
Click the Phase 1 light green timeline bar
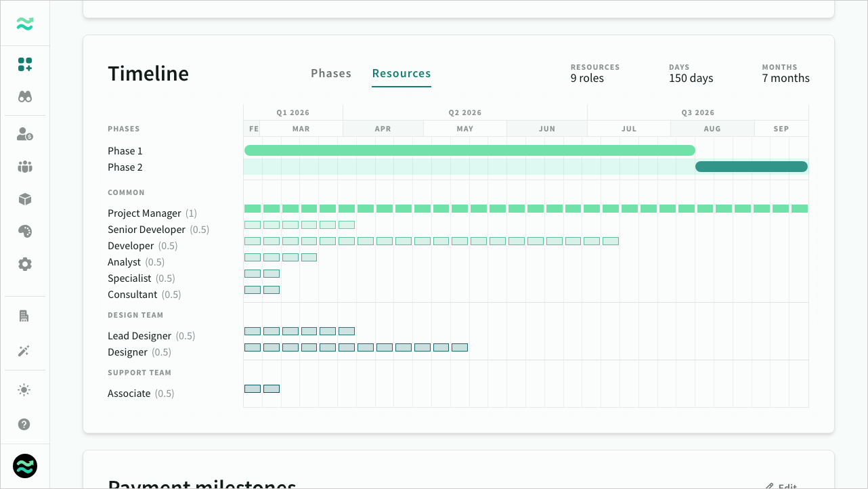pyautogui.click(x=469, y=150)
